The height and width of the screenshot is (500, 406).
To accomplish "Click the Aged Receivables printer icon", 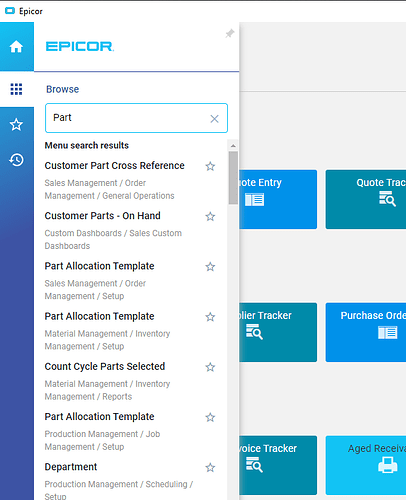I will [x=387, y=465].
